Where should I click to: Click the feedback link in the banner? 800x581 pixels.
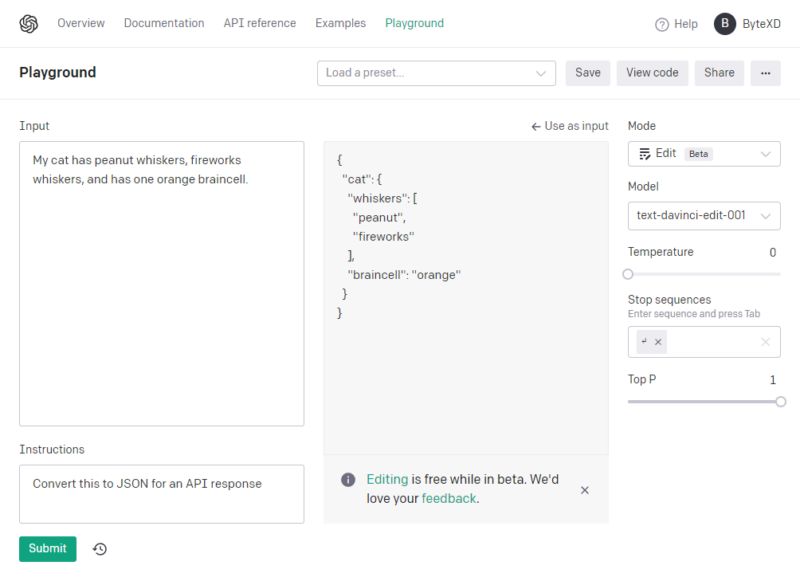tap(448, 497)
